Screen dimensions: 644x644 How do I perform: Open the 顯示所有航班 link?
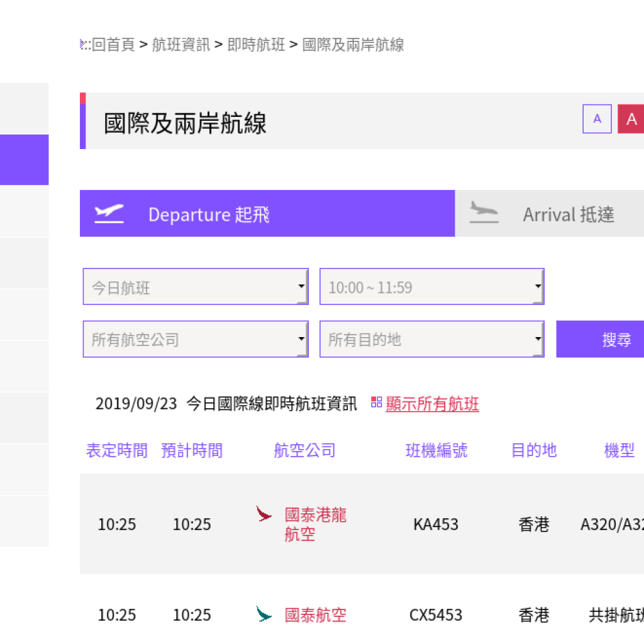point(431,403)
